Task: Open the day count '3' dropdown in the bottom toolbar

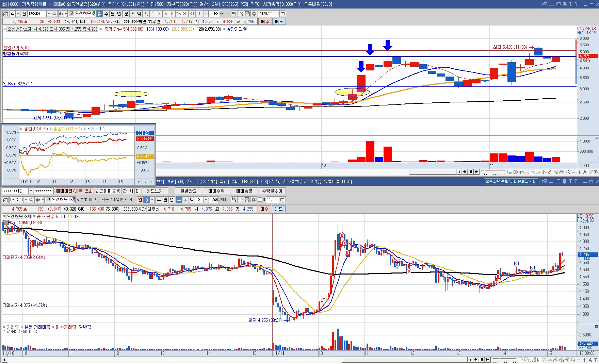Action: pos(152,200)
